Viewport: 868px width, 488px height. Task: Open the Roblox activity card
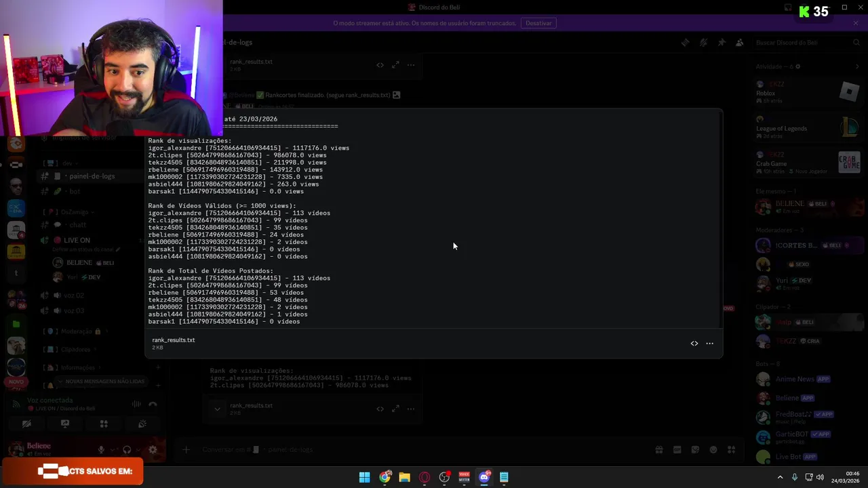(x=808, y=92)
